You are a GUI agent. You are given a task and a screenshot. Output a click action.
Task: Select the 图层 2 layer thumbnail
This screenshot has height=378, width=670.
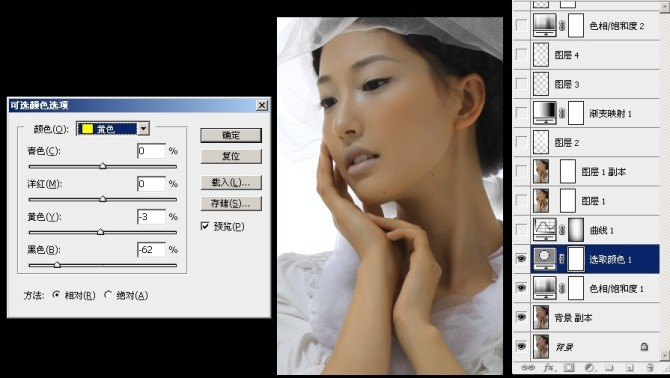541,142
